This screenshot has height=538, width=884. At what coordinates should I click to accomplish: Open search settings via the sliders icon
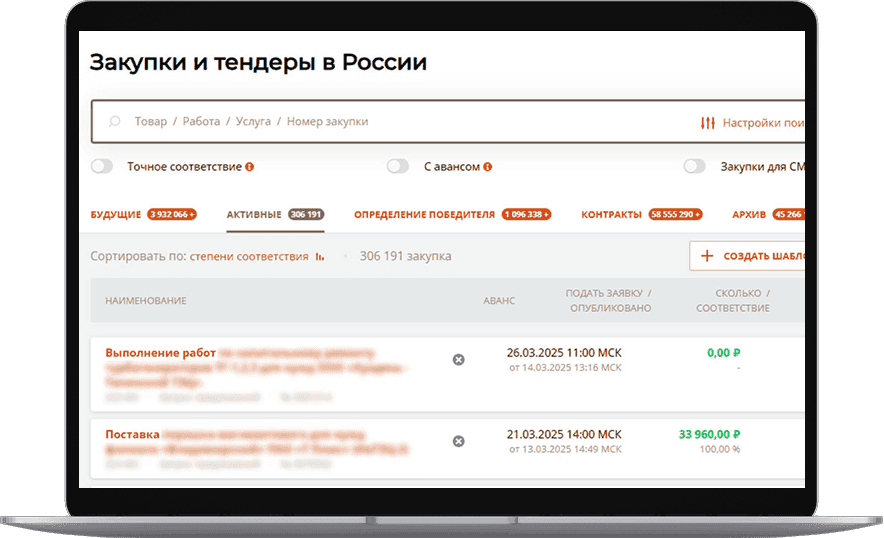point(708,123)
